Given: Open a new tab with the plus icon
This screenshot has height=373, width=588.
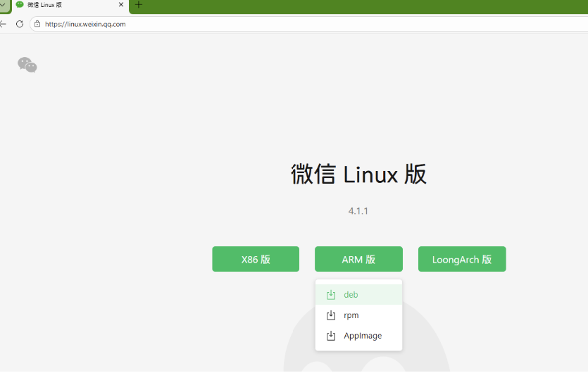Looking at the screenshot, I should (x=139, y=5).
